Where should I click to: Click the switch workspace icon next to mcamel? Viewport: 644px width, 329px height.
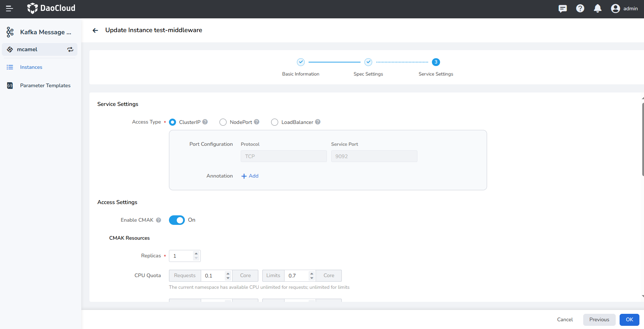click(70, 49)
